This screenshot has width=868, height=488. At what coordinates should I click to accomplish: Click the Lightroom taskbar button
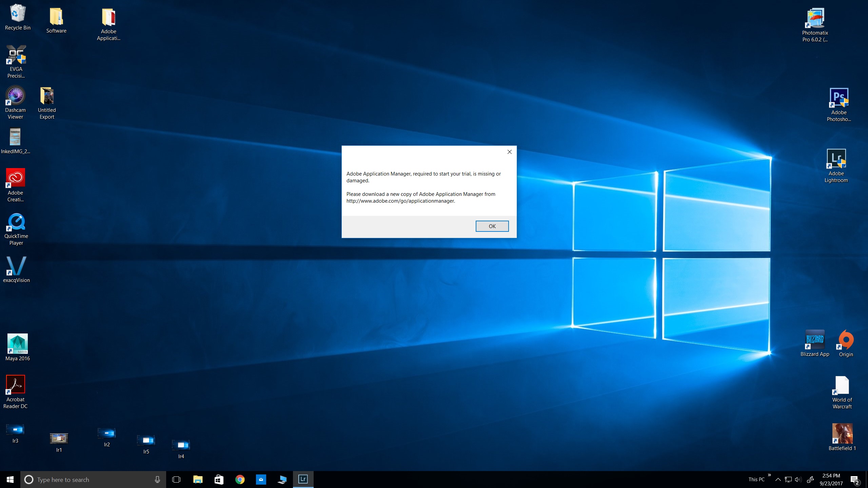coord(303,479)
